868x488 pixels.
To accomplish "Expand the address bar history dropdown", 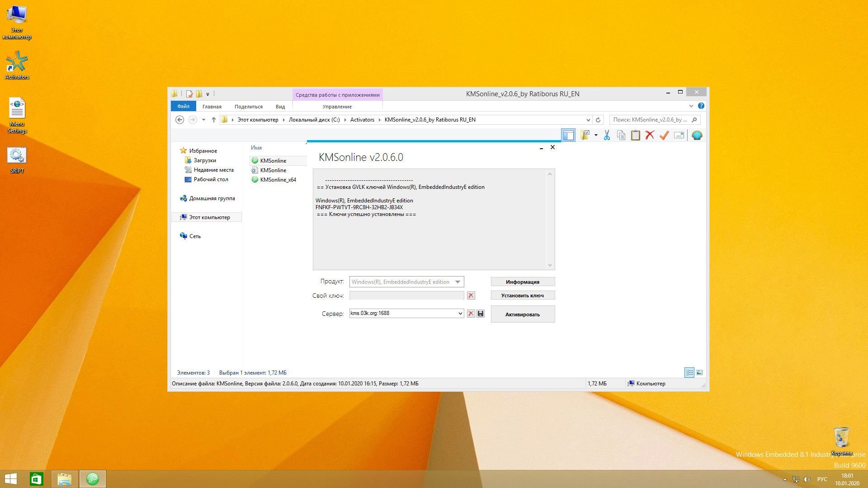I will pyautogui.click(x=588, y=120).
